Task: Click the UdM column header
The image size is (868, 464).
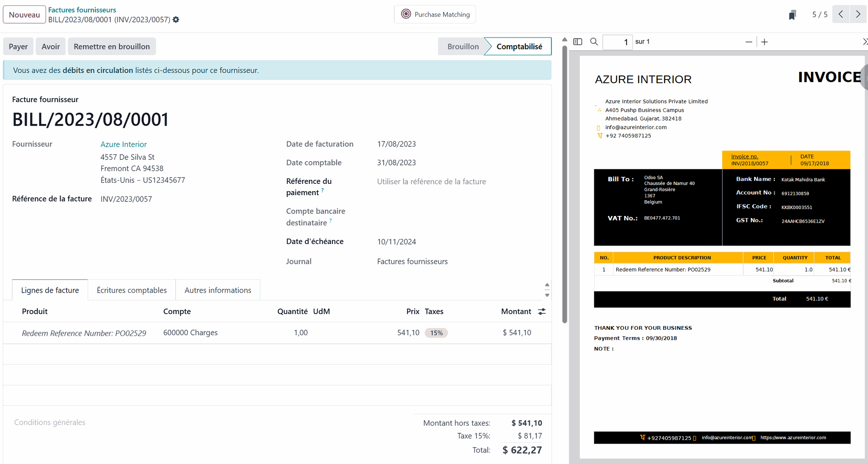Action: (x=321, y=311)
